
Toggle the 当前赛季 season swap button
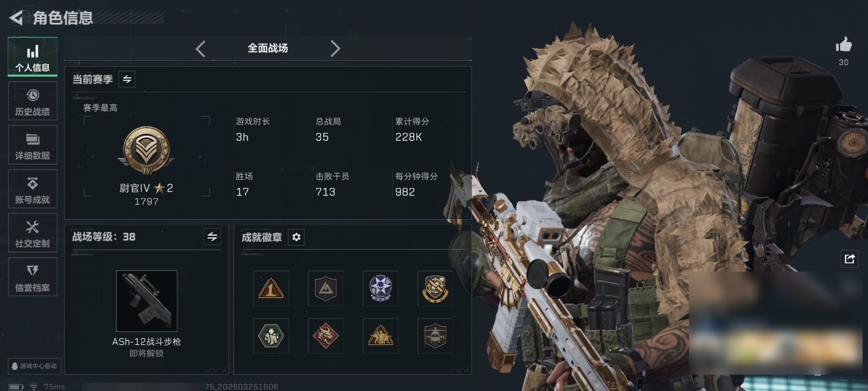tap(127, 79)
